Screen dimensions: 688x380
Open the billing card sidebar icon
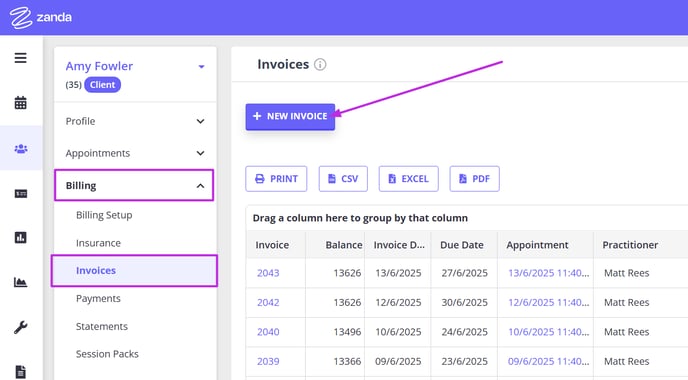click(x=21, y=194)
